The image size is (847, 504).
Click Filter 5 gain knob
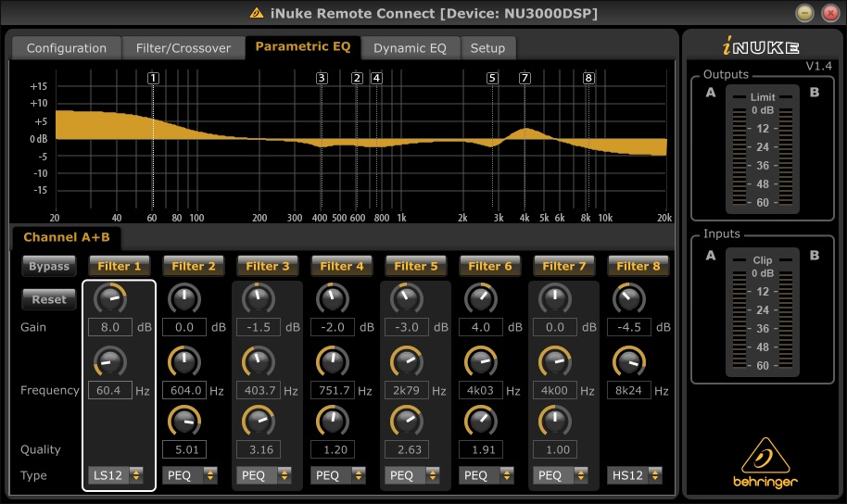(407, 298)
